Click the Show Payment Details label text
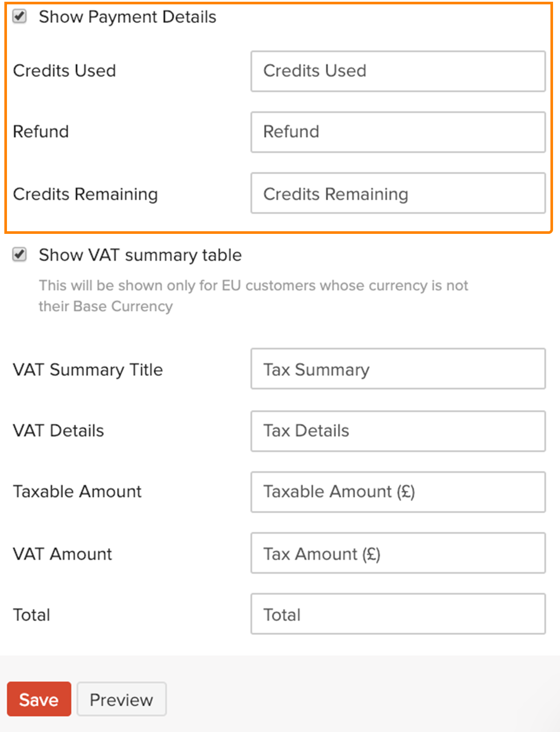 click(127, 17)
